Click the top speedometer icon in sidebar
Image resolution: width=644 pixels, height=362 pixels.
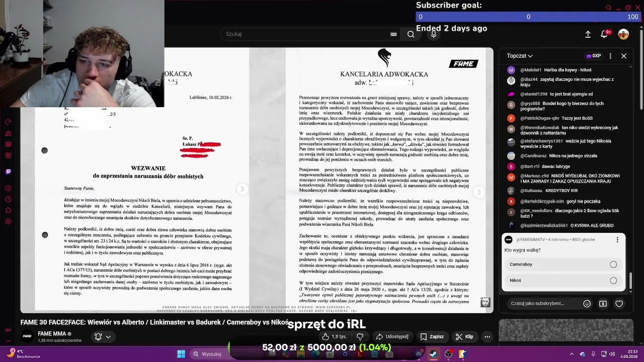point(8,122)
